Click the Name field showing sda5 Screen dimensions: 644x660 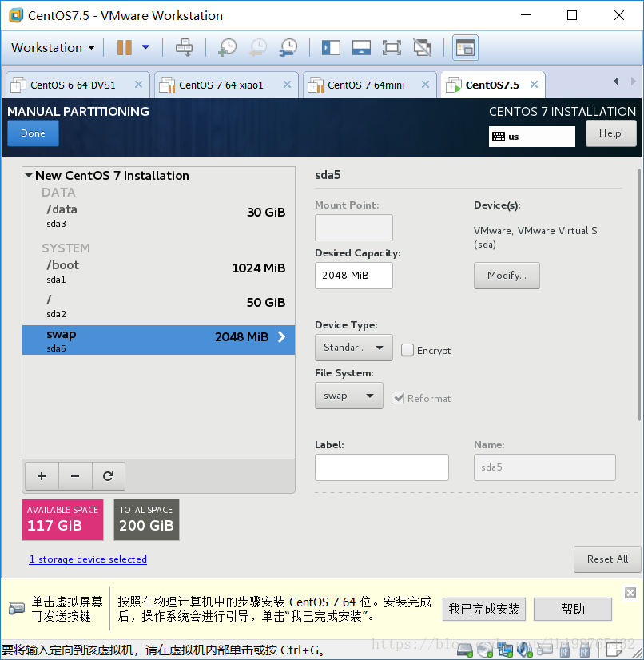pos(545,467)
